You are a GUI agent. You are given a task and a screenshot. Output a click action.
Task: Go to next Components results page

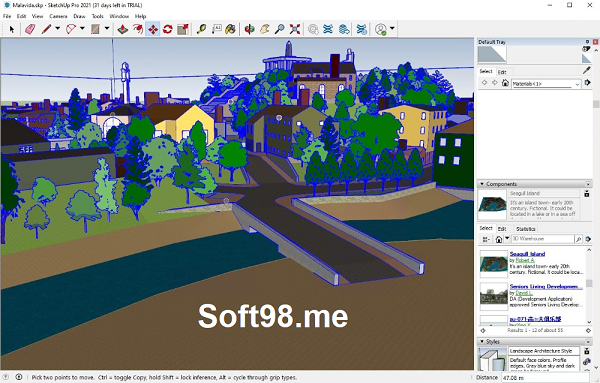click(x=588, y=330)
